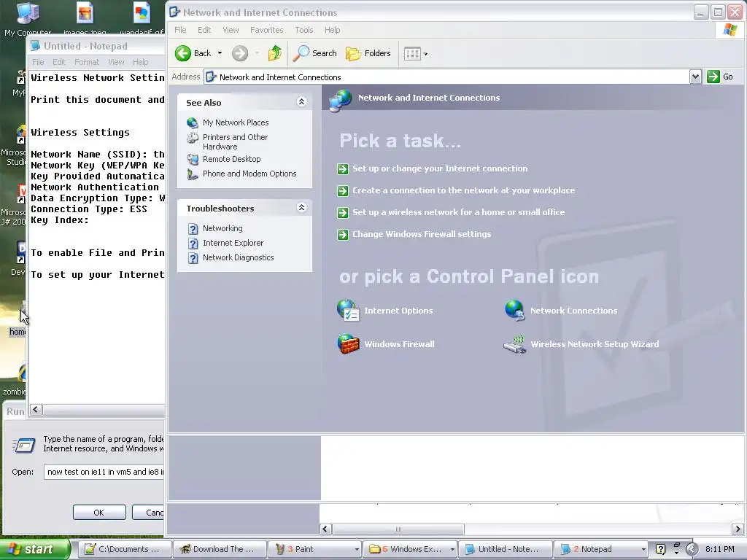Click bottom horizontal scrollbar thumb
The image size is (747, 560).
click(398, 529)
